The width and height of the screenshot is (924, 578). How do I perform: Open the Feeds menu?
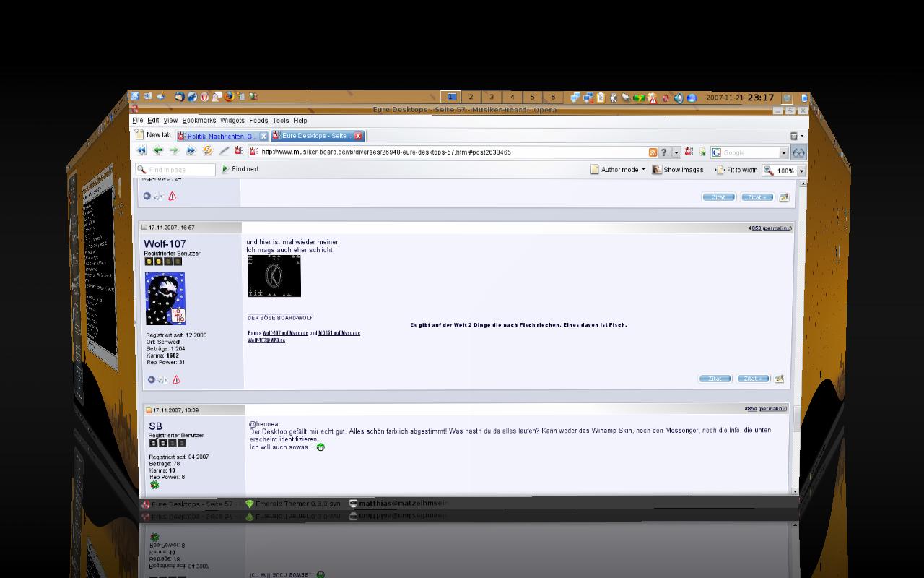click(258, 121)
